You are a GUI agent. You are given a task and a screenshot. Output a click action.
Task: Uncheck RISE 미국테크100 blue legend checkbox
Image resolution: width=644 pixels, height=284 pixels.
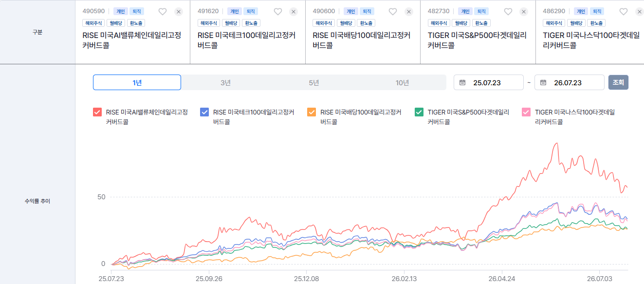(x=204, y=112)
